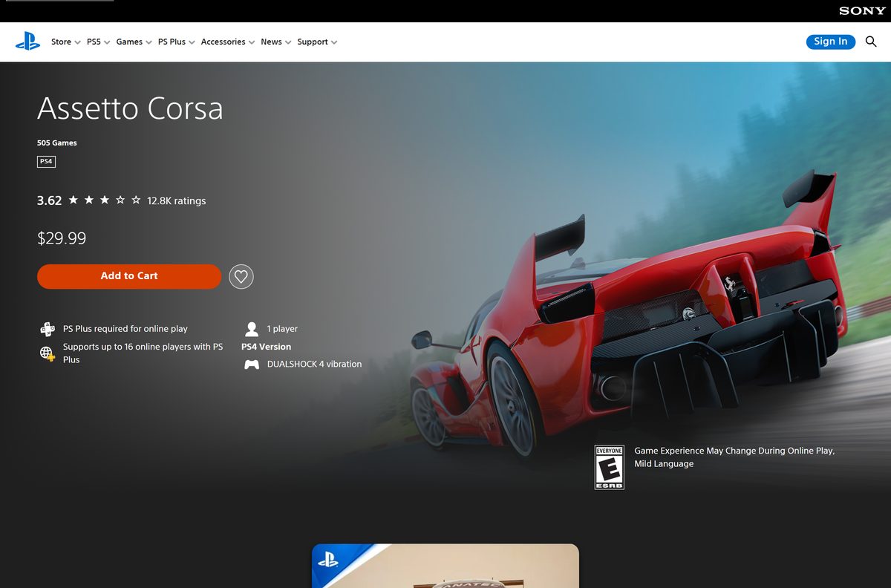Open the promo card thumbnail at bottom
Screen dimensions: 891x588
click(446, 566)
